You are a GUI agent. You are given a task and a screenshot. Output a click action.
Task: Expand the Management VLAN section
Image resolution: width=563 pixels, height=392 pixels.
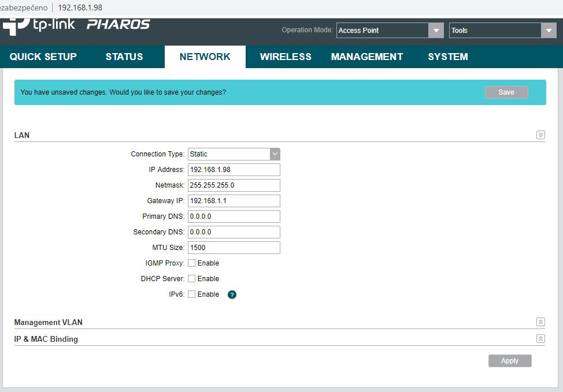tap(540, 322)
